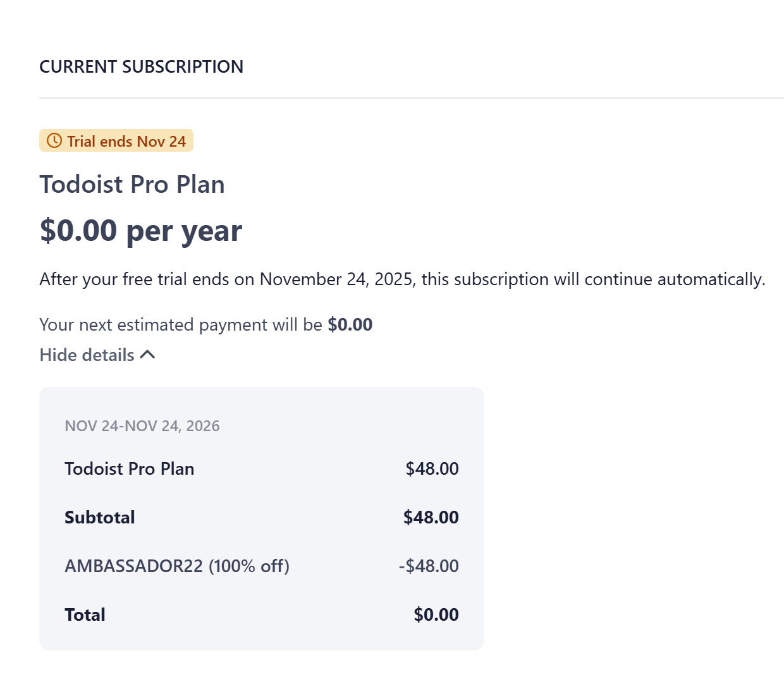Click the NOV 24-NOV 24, 2026 period label
The image size is (784, 684).
point(142,426)
